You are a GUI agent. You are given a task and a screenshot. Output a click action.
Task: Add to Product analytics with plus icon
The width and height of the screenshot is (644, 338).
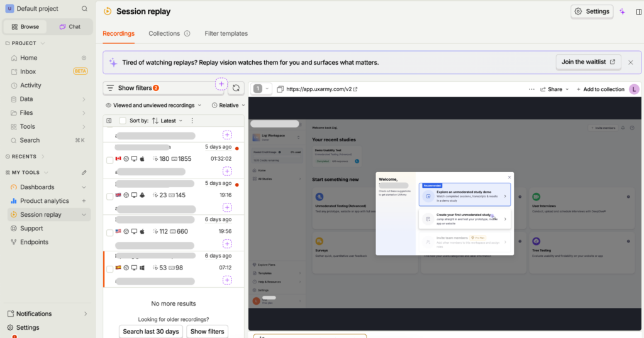tap(84, 201)
